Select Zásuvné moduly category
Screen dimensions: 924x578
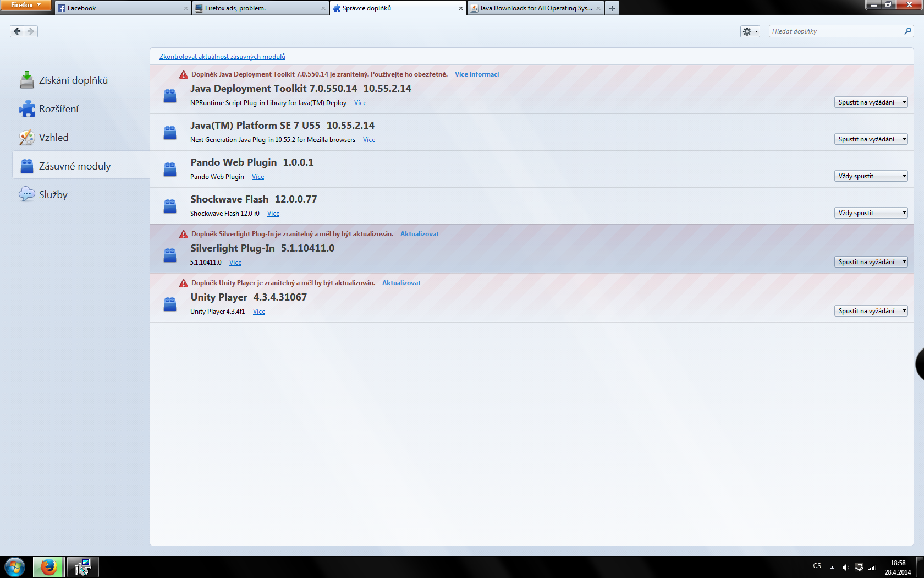(81, 166)
